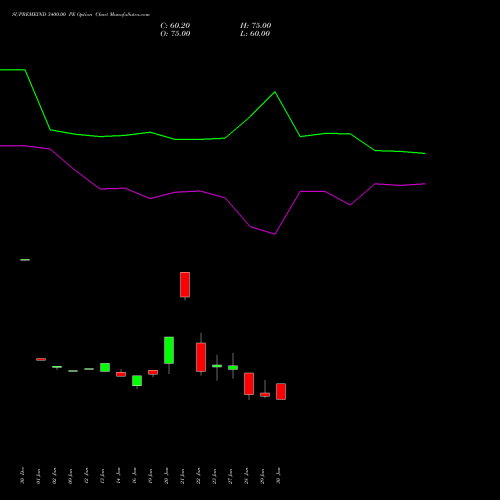Click the low value L: 60.00

pos(255,34)
